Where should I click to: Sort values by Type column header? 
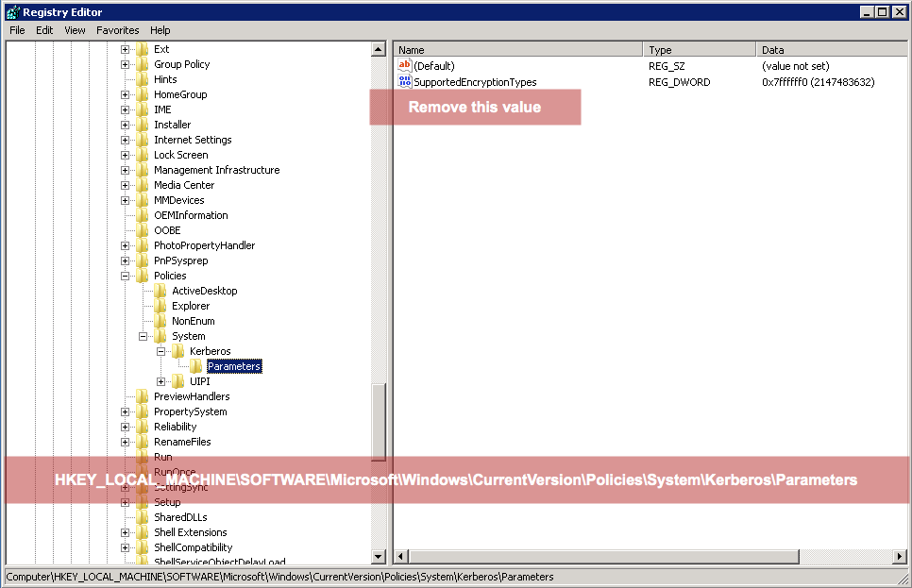[x=700, y=49]
